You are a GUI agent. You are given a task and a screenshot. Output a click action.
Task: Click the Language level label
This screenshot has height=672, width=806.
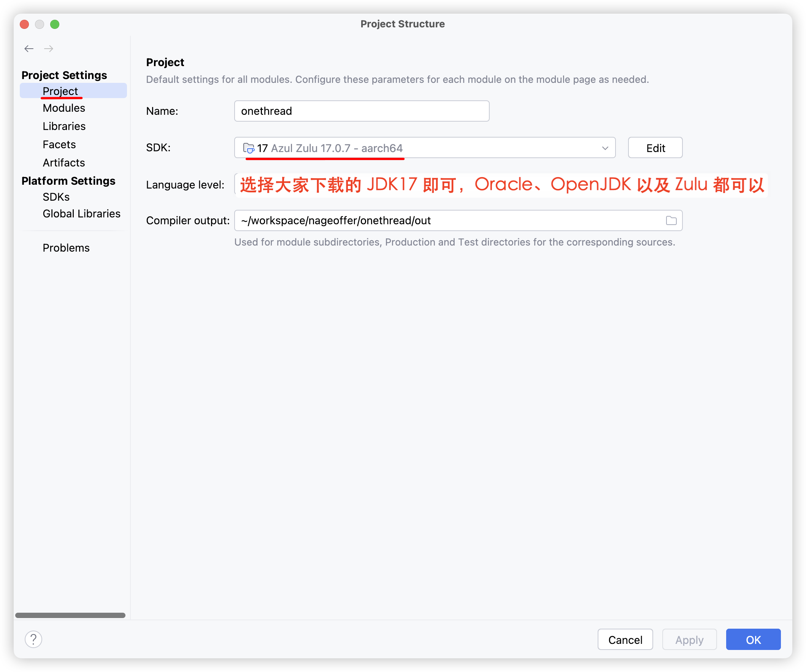[185, 185]
